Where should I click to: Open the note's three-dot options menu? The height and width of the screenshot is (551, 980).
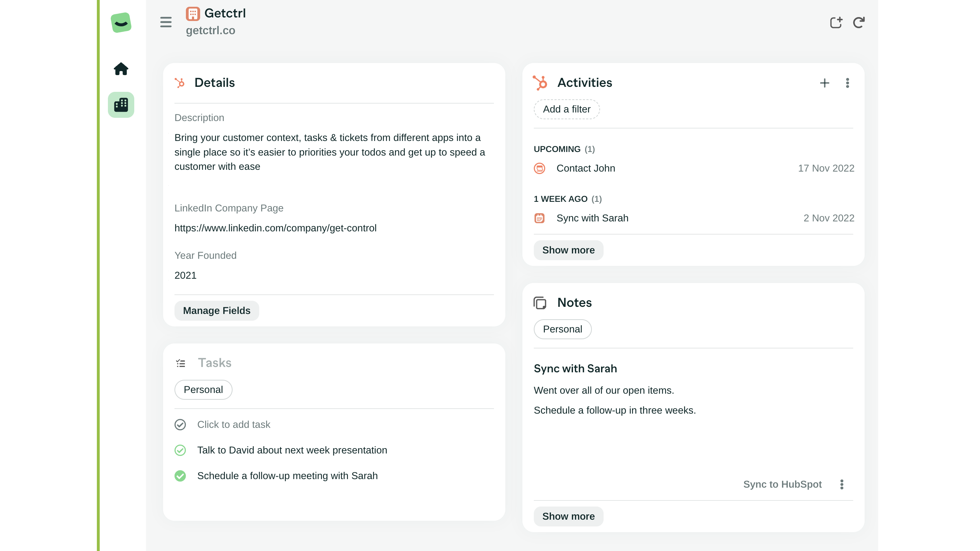(842, 484)
